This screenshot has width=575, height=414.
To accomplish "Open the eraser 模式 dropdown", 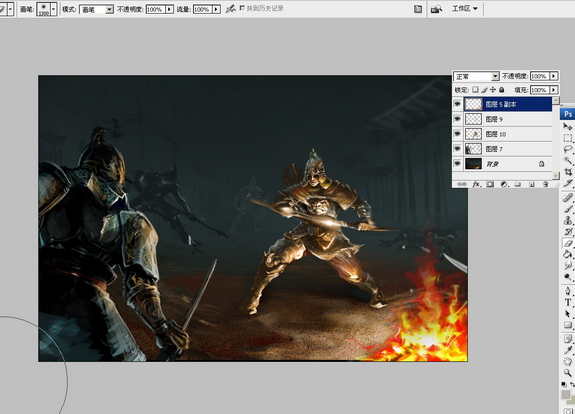I will tap(109, 10).
